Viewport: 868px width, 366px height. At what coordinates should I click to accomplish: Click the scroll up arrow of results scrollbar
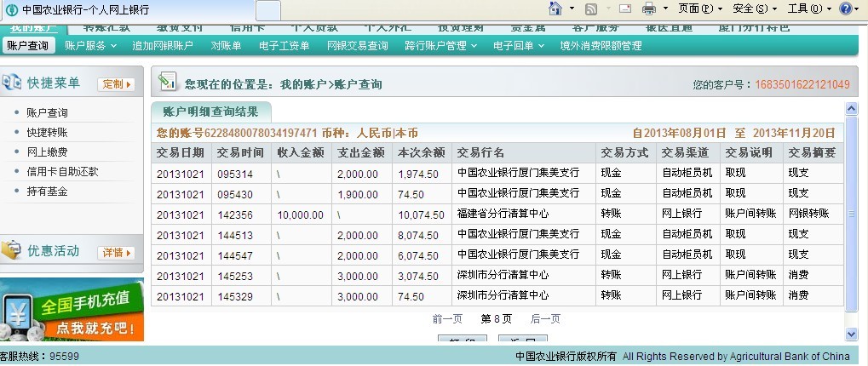pyautogui.click(x=850, y=109)
